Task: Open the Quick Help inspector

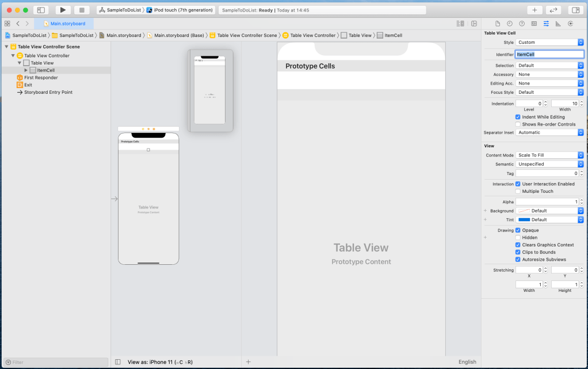Action: [522, 24]
